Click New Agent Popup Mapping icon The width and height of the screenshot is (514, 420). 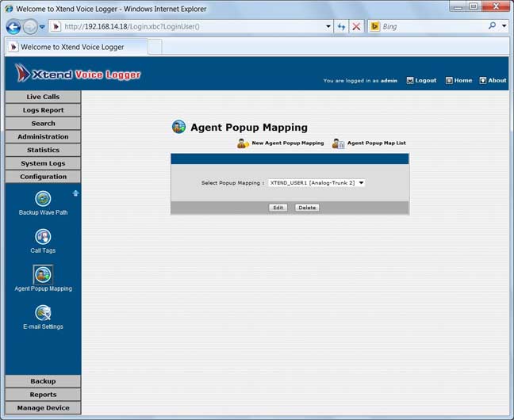tap(243, 143)
